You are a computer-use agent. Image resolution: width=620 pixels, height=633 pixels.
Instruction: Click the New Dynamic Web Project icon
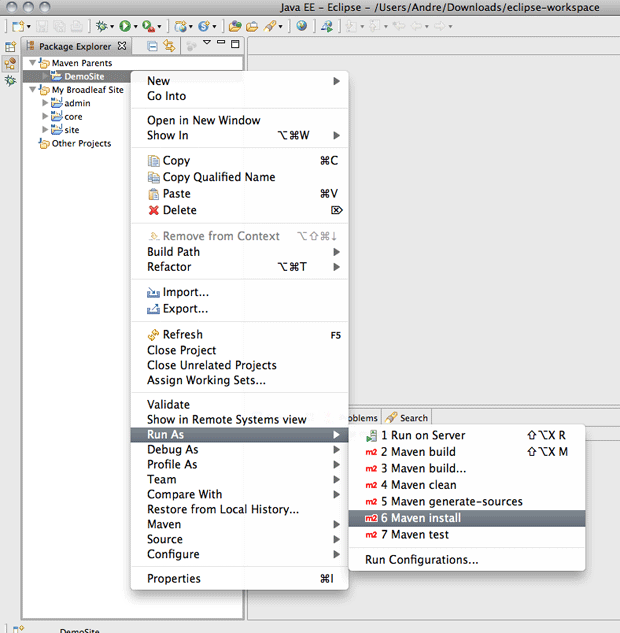tap(180, 27)
